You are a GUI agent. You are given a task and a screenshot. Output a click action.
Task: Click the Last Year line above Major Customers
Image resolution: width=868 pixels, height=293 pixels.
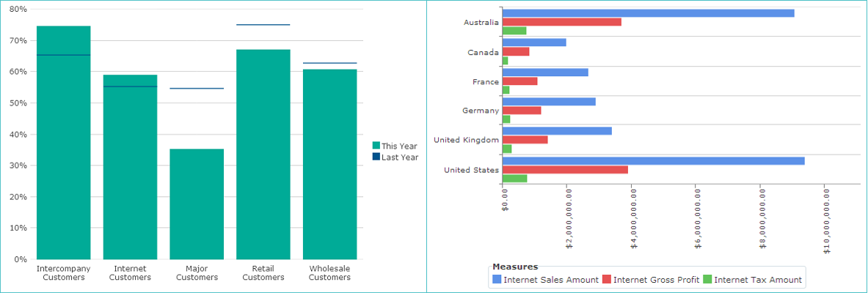tap(197, 89)
